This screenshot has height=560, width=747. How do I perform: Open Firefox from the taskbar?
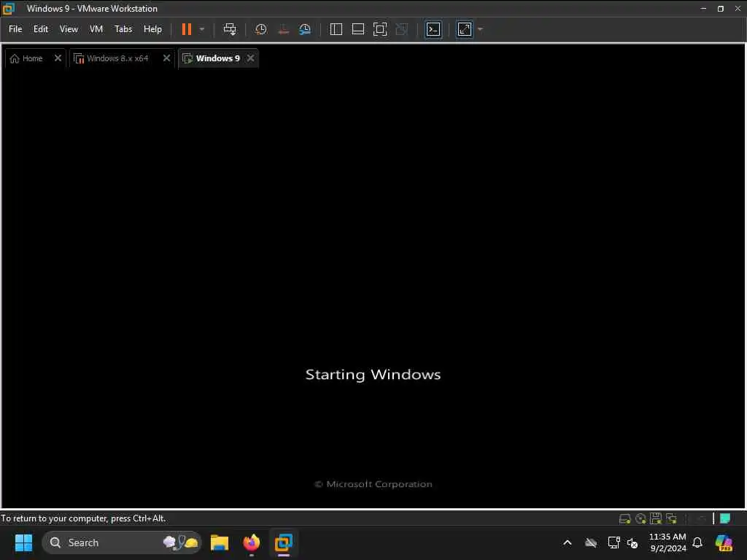[x=252, y=542]
